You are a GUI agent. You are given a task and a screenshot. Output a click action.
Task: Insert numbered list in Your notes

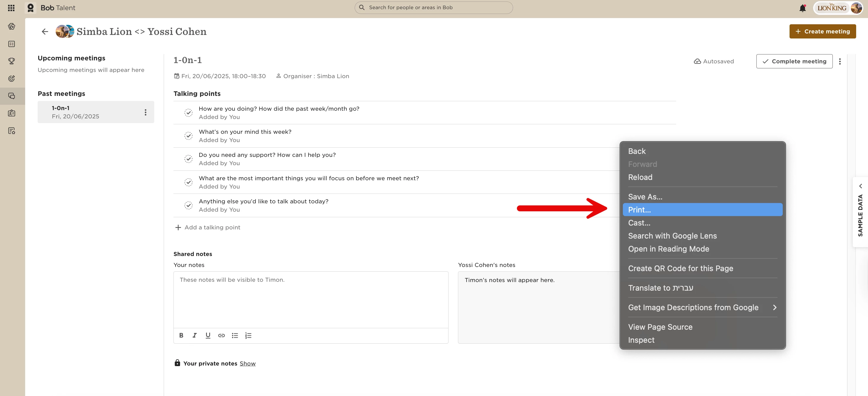click(248, 335)
